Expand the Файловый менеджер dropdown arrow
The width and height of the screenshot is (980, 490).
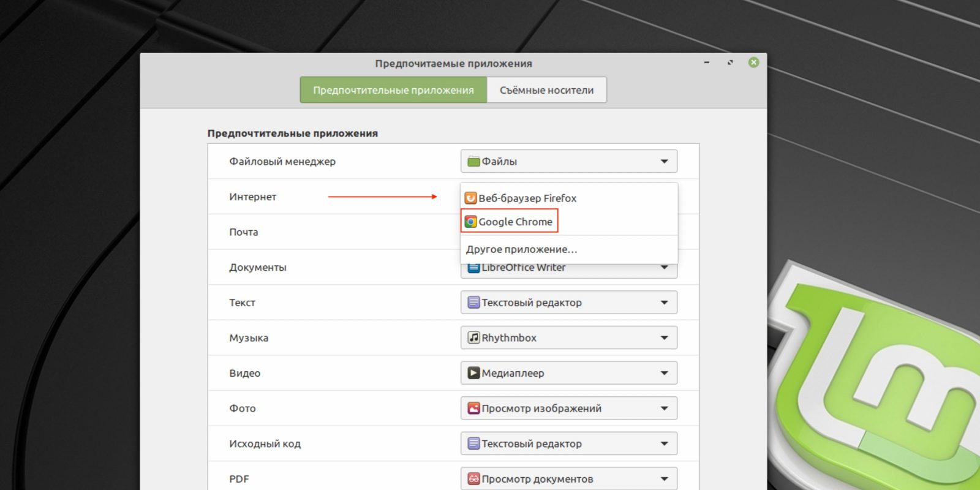664,162
